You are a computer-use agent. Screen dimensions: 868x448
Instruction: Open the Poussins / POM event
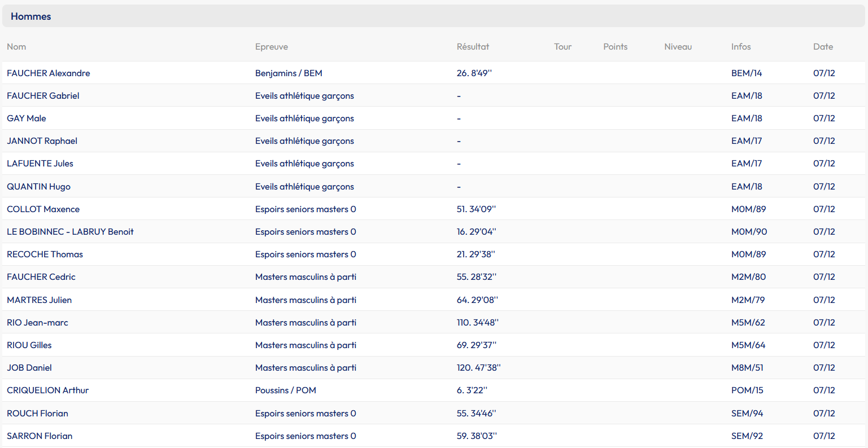285,390
